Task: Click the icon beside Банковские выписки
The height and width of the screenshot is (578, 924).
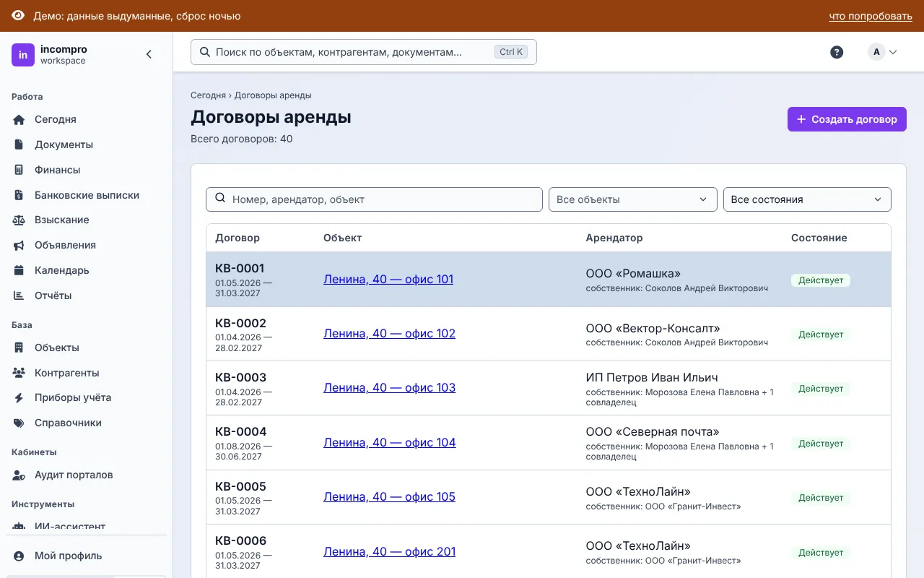Action: pos(19,195)
